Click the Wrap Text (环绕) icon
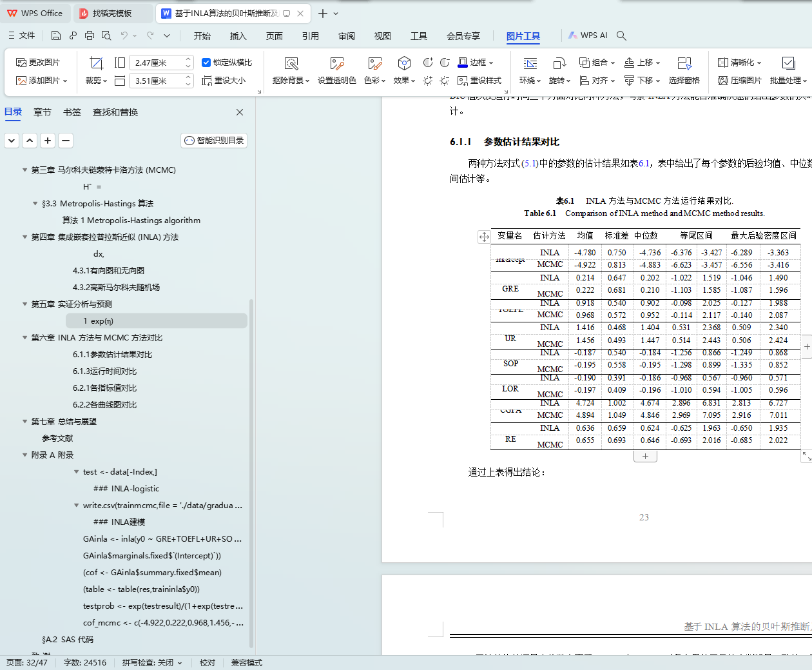Image resolution: width=812 pixels, height=670 pixels. [530, 63]
